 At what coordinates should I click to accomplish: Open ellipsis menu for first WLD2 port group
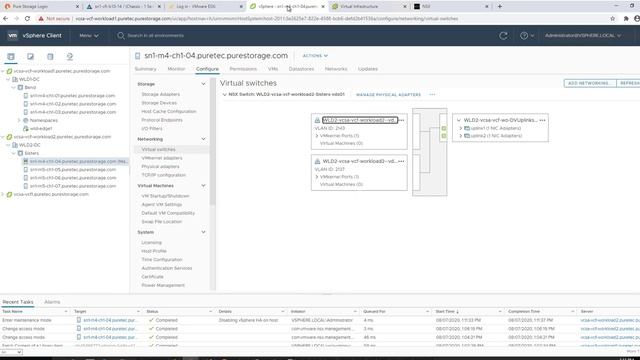click(x=401, y=120)
